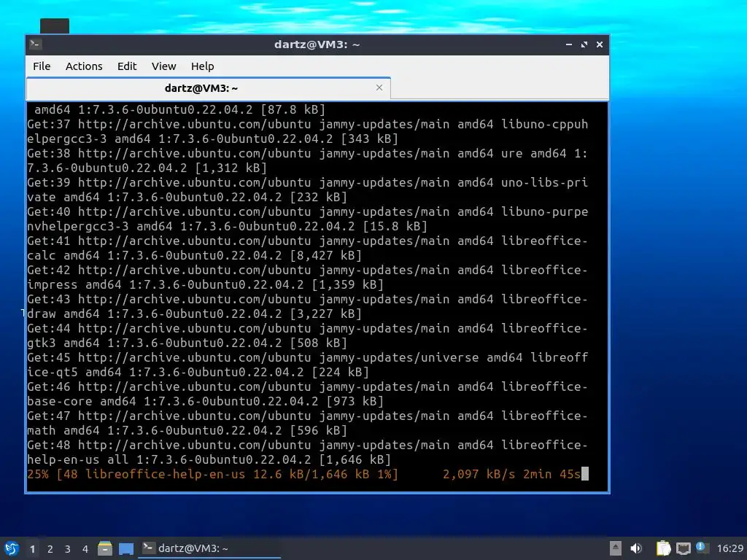Click the 2min 45s remaining time
747x560 pixels.
tap(551, 474)
